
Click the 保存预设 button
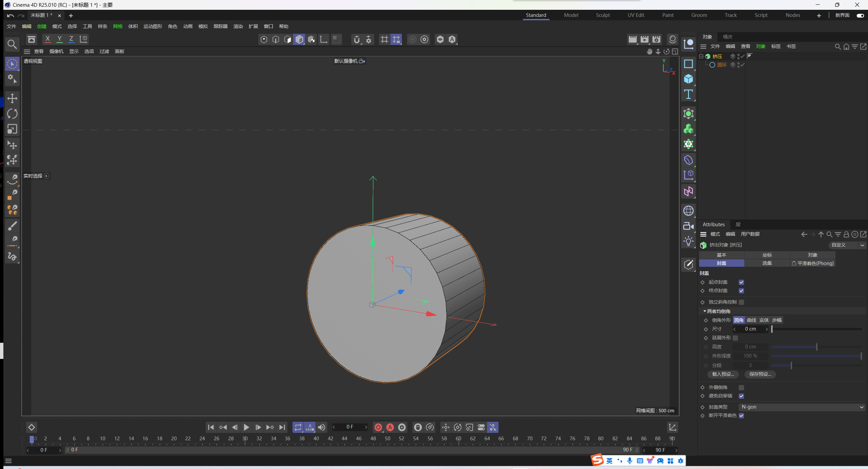click(760, 374)
